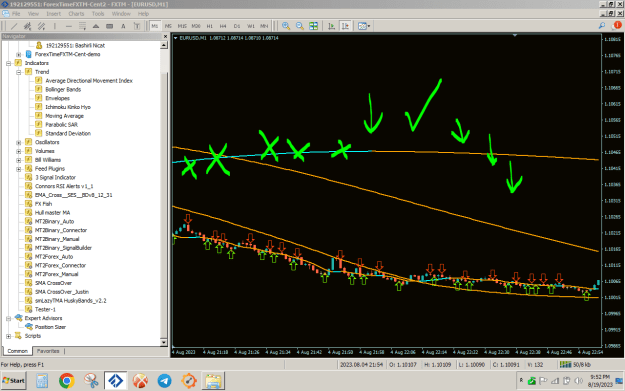Switch to M5 timeframe
Image resolution: width=625 pixels, height=391 pixels.
click(x=168, y=26)
